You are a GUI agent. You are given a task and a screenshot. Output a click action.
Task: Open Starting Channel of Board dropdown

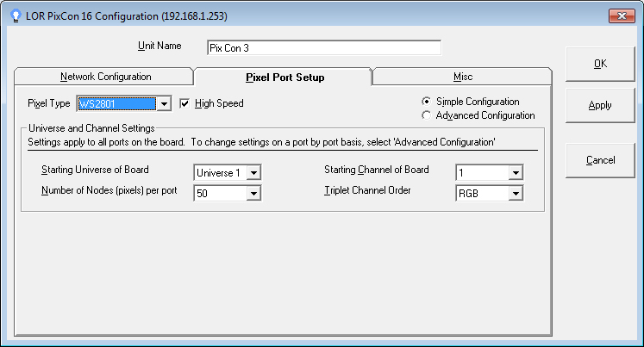point(516,173)
